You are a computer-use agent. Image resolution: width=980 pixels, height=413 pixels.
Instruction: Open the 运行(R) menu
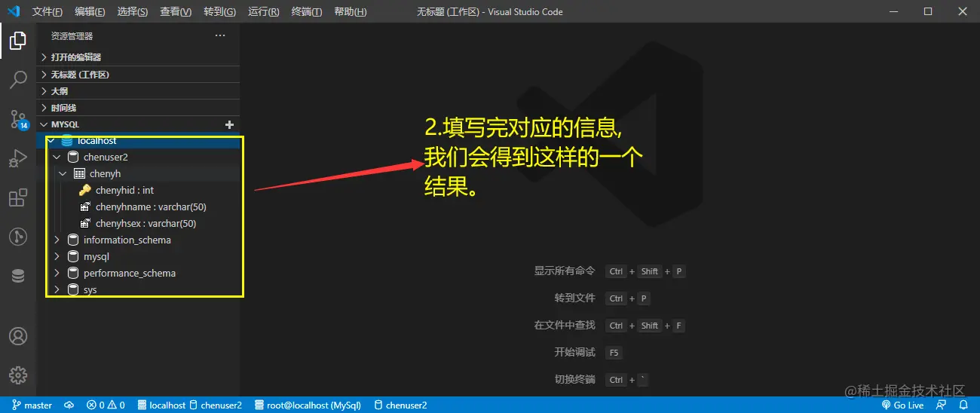pyautogui.click(x=263, y=12)
